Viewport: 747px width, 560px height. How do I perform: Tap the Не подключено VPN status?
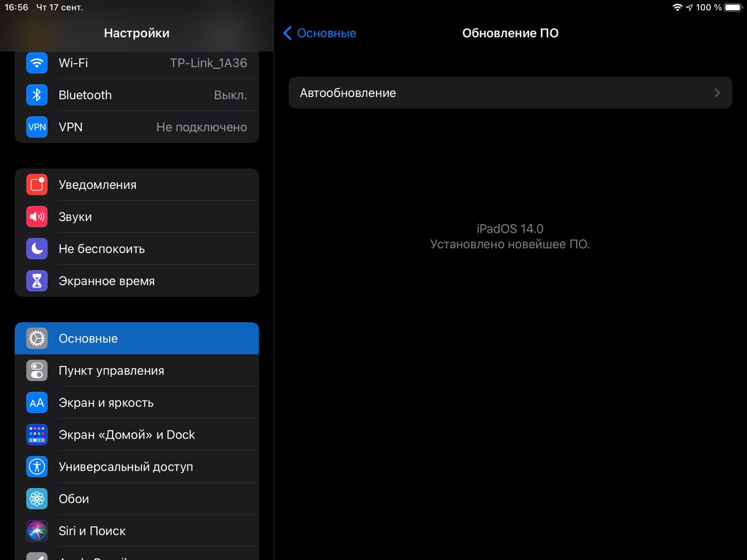[201, 127]
